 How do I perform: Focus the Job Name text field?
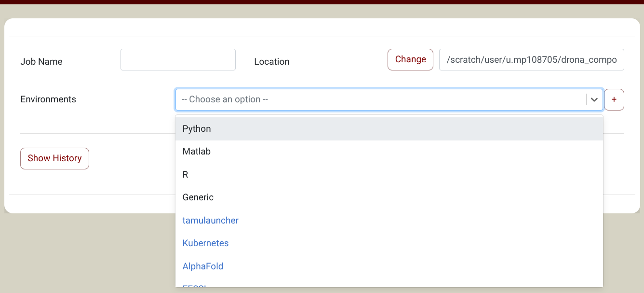tap(178, 59)
